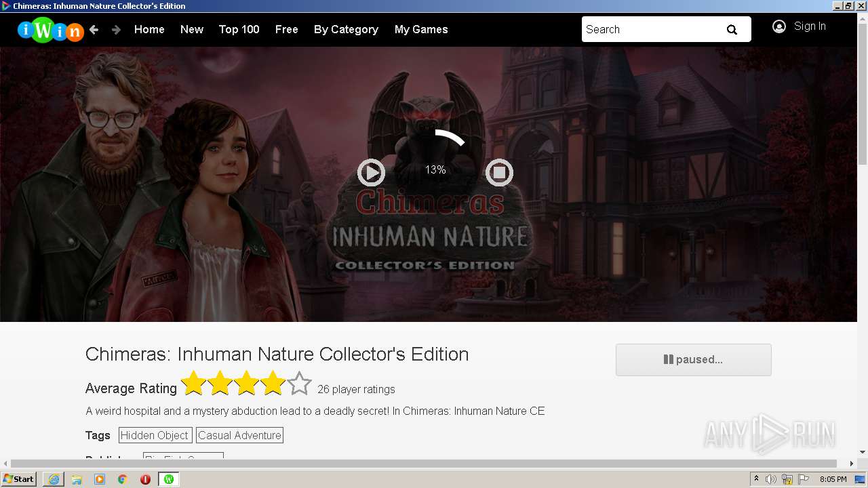Open My Games

click(x=421, y=29)
